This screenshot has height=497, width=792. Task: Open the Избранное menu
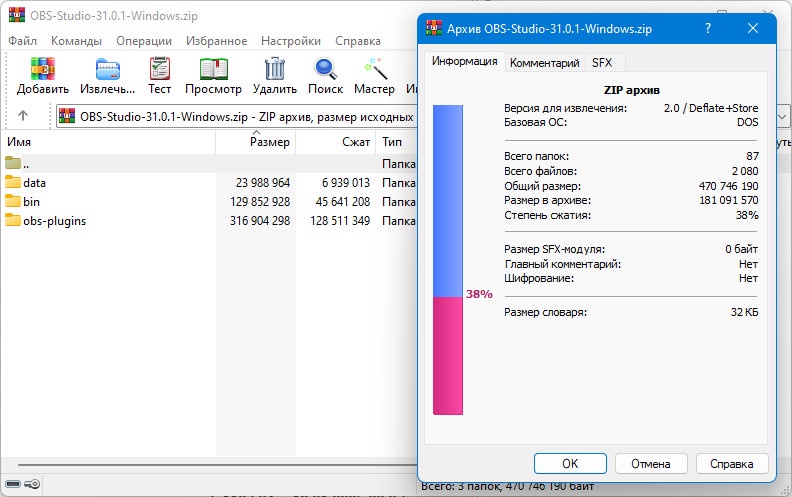coord(216,41)
